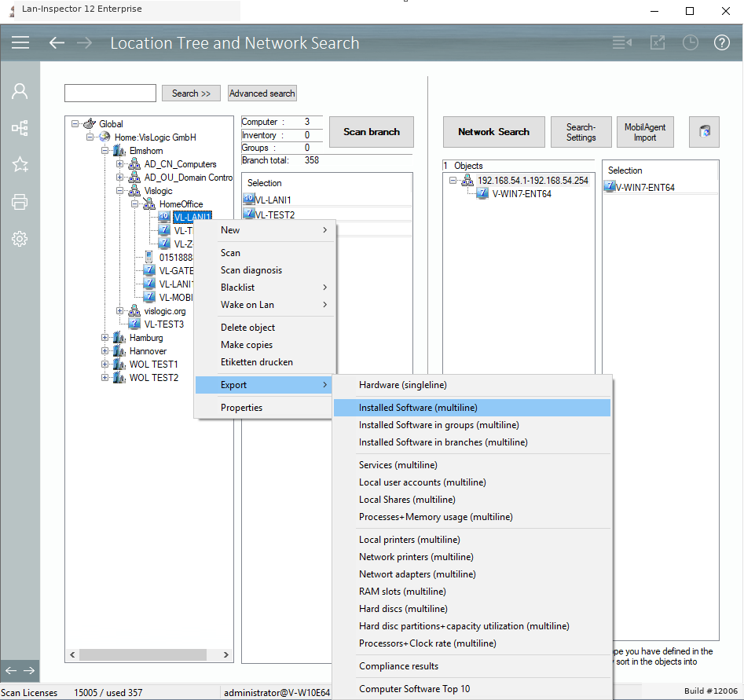744x700 pixels.
Task: Select the HomeOffice tree node
Action: pyautogui.click(x=181, y=204)
